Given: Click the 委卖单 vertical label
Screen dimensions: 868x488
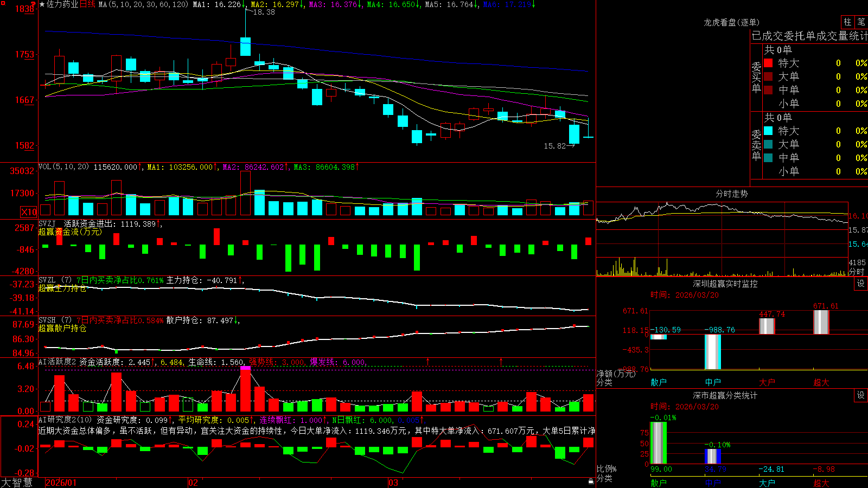Looking at the screenshot, I should point(756,145).
